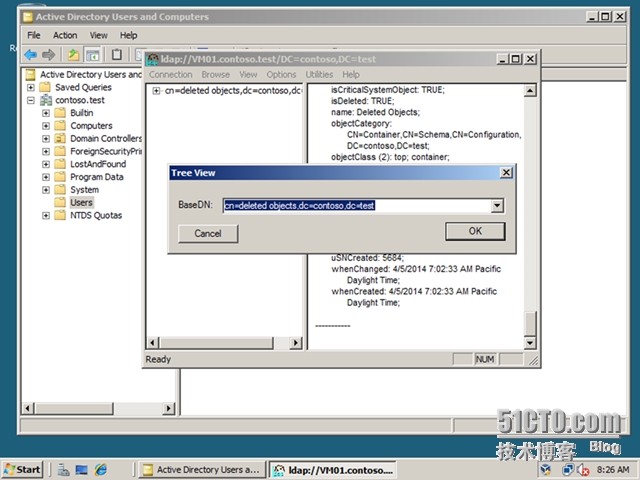Select the contoso.test domain icon
Viewport: 640px width, 480px height.
coord(46,100)
